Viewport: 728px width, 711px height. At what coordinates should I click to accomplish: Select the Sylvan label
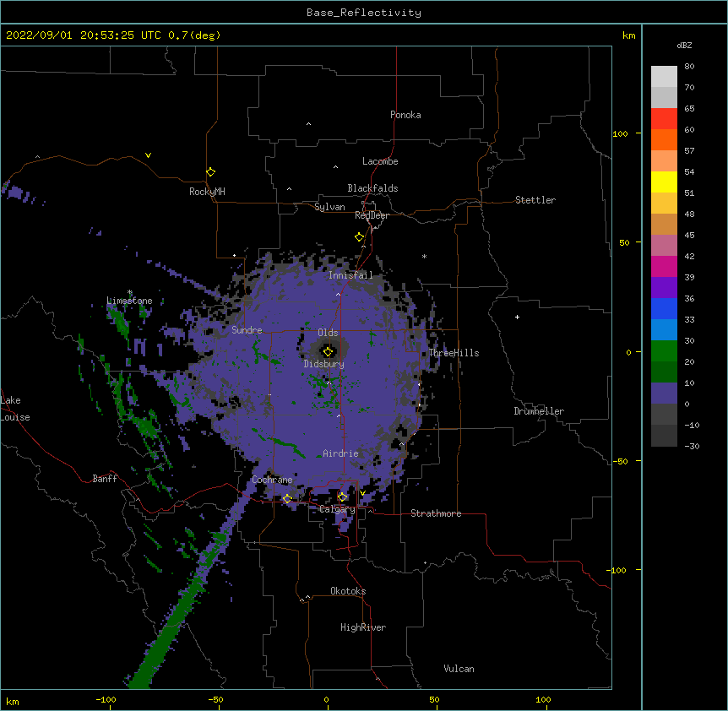(329, 207)
